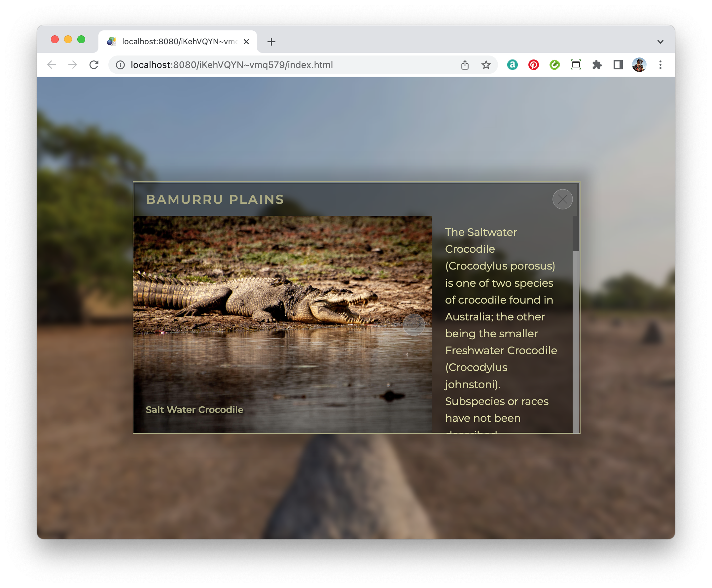Open Chrome's three-dot menu
Image resolution: width=712 pixels, height=588 pixels.
click(660, 65)
